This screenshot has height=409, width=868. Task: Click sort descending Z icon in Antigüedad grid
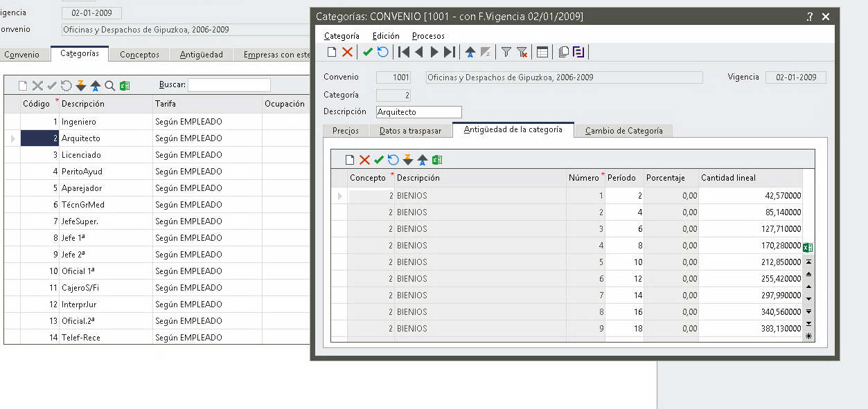(408, 160)
